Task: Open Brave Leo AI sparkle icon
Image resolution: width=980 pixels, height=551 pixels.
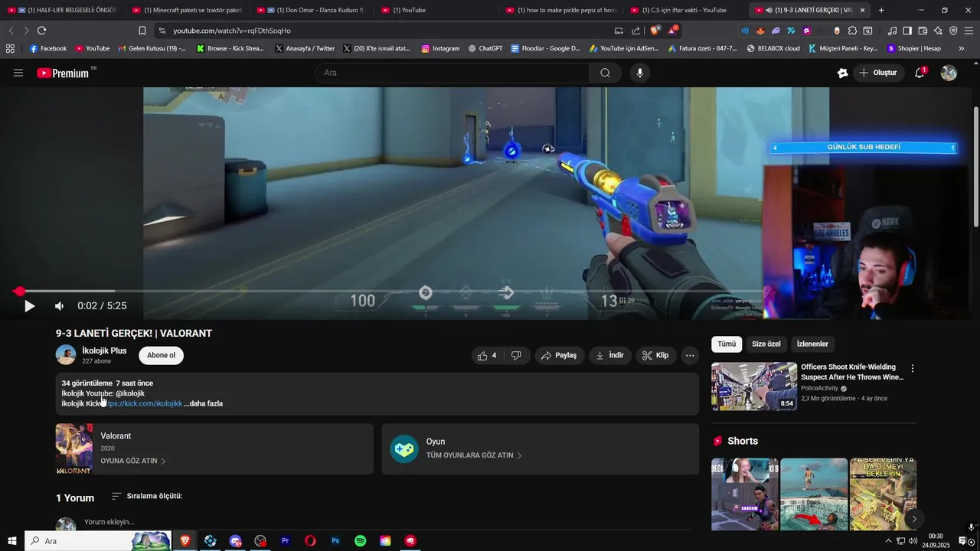Action: pos(939,31)
